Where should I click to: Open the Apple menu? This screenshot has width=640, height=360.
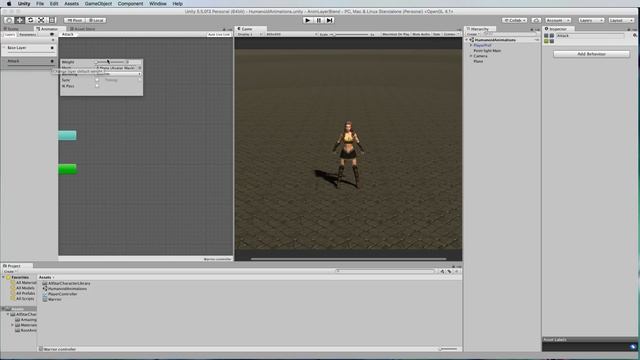[x=9, y=4]
